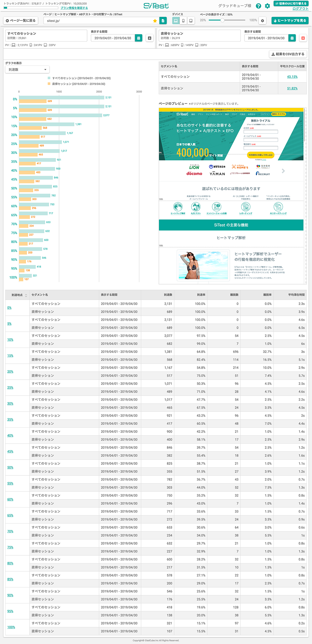Click the SiTest logo
This screenshot has height=644, width=312.
tap(156, 6)
